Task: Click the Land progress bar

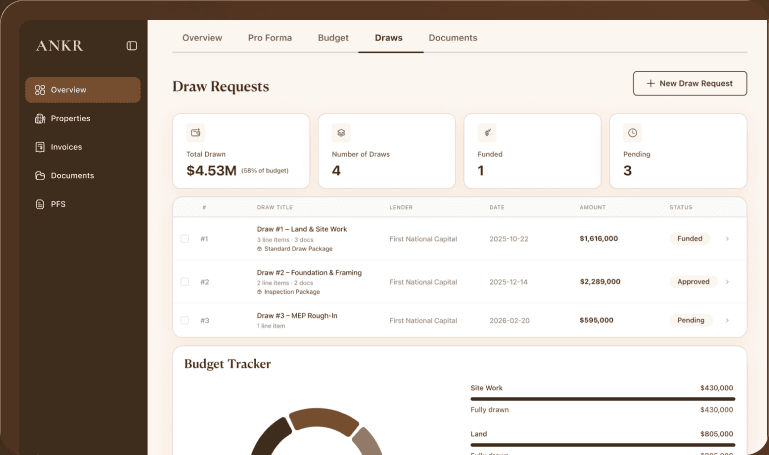Action: (603, 445)
